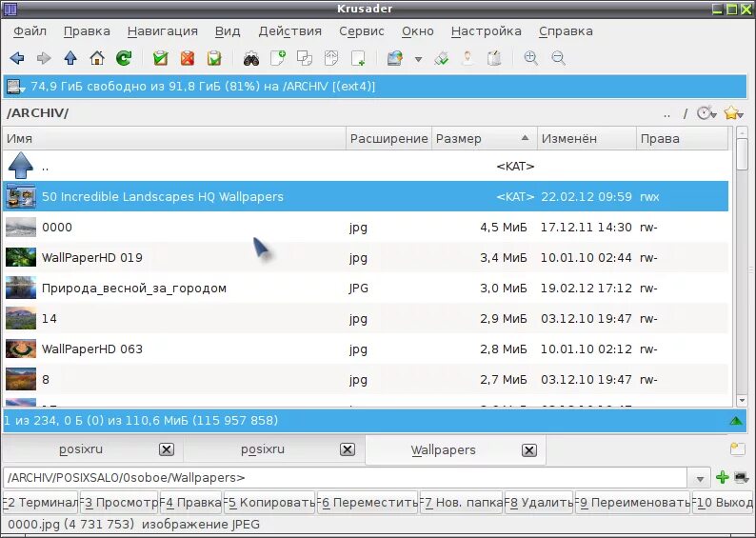Click the F5 Копировать button
The height and width of the screenshot is (538, 756).
point(270,503)
